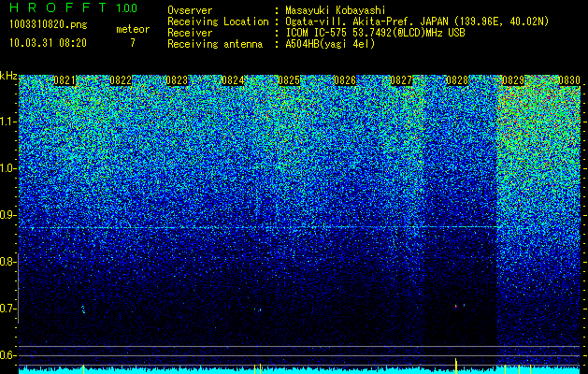The width and height of the screenshot is (588, 374).
Task: Select the ICOM IC-575 53.7492 MHz receiver text
Action: coord(375,33)
